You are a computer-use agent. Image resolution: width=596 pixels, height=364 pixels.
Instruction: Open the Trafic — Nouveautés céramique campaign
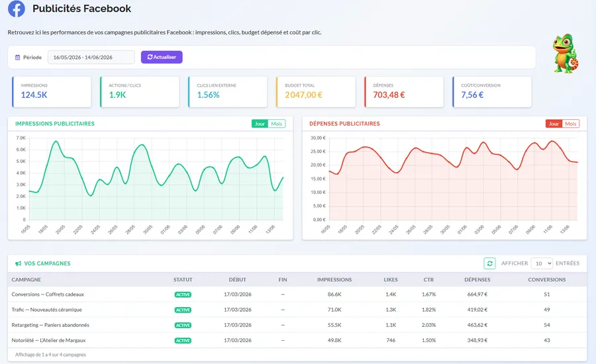[x=47, y=310]
